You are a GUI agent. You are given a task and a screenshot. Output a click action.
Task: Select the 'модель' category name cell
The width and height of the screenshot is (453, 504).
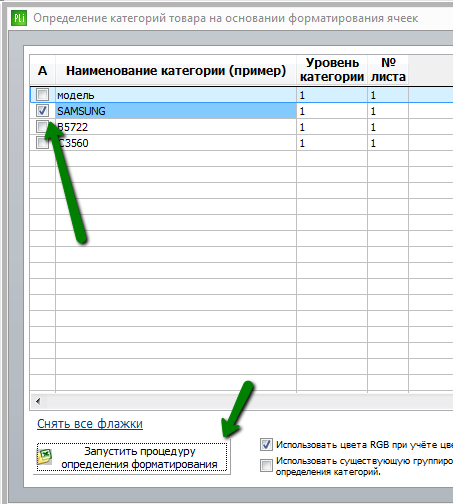(176, 95)
